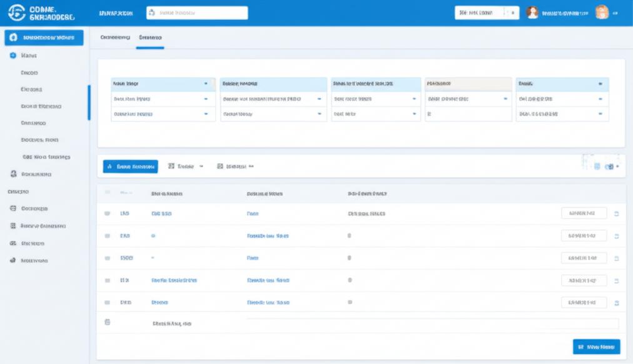Click the blue circle icon on second sidebar item
The width and height of the screenshot is (633, 364).
[13, 56]
